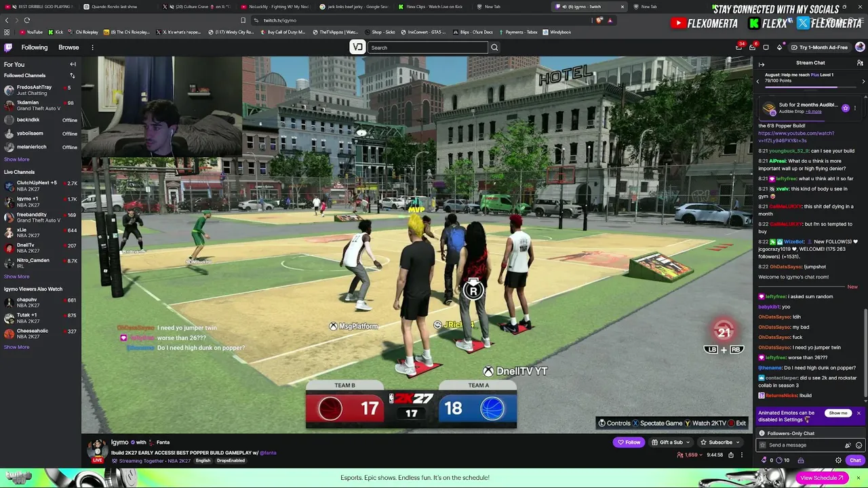Open xLie live channel

pos(41,232)
